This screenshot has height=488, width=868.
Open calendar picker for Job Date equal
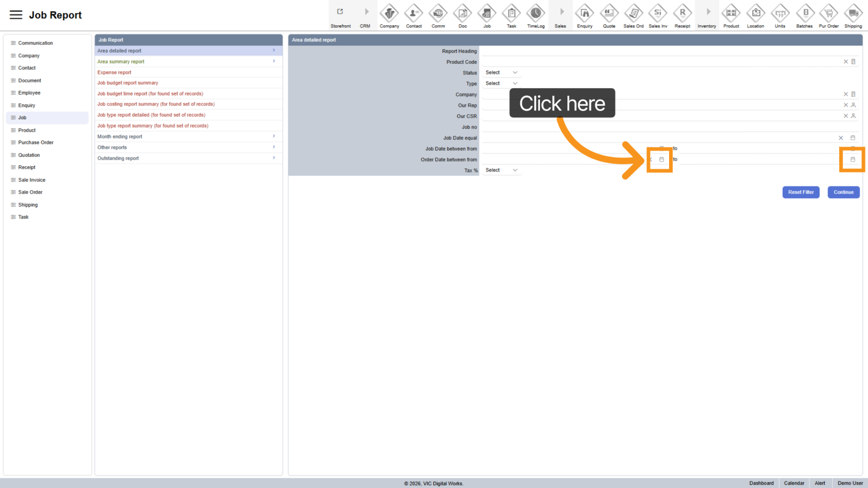[x=853, y=138]
